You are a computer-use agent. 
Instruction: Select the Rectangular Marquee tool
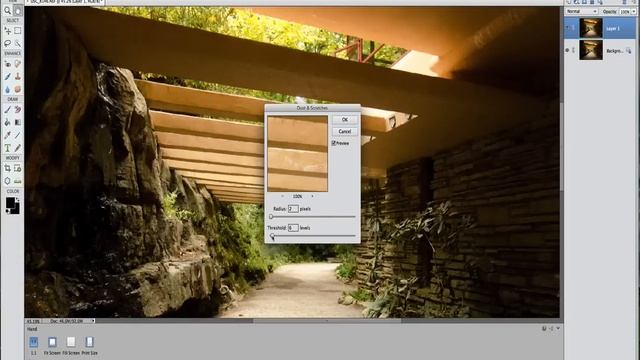point(18,31)
